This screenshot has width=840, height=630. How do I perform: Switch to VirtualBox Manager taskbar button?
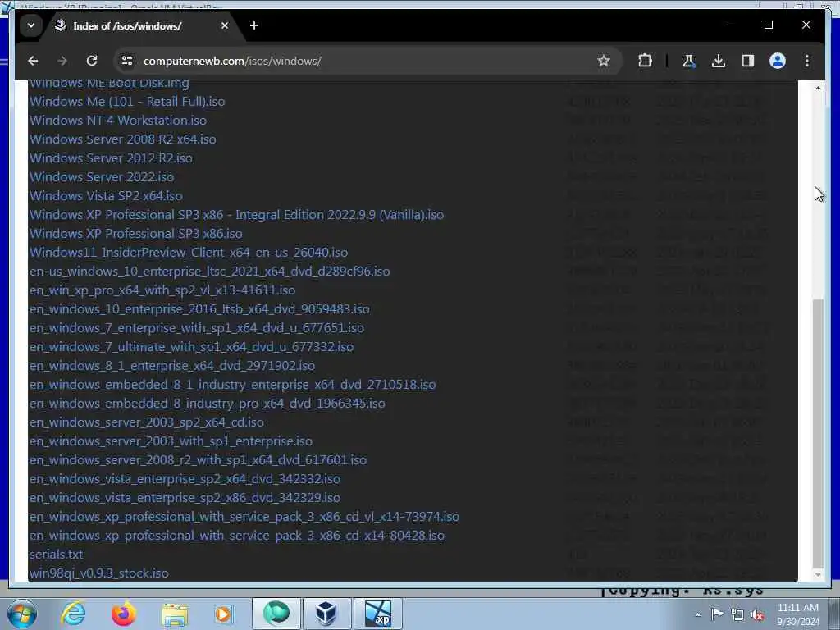tap(327, 614)
